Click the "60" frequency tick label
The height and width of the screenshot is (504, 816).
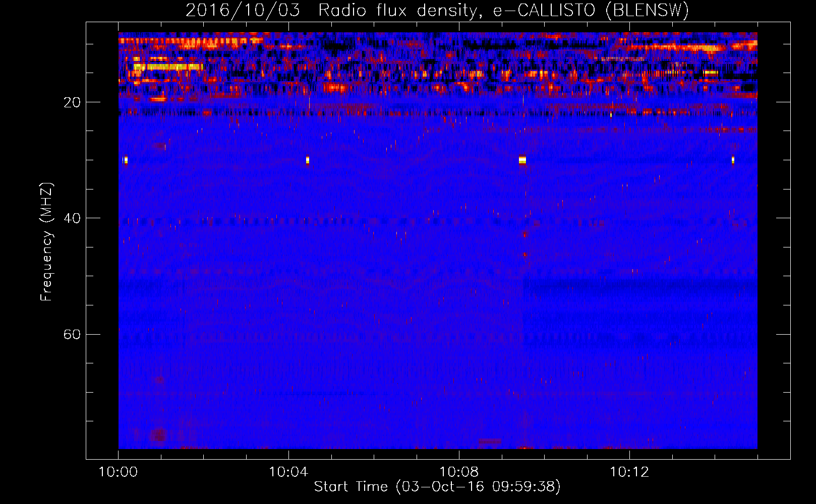72,334
